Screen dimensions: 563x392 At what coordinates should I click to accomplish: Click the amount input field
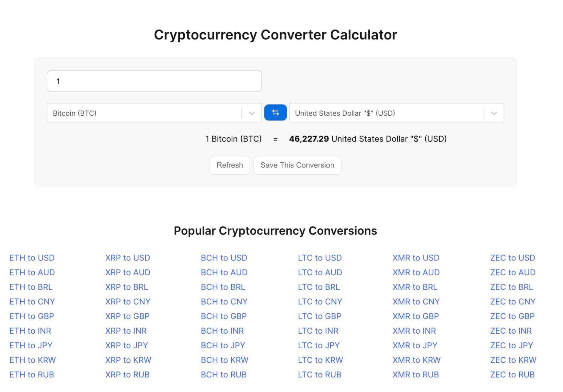click(155, 81)
